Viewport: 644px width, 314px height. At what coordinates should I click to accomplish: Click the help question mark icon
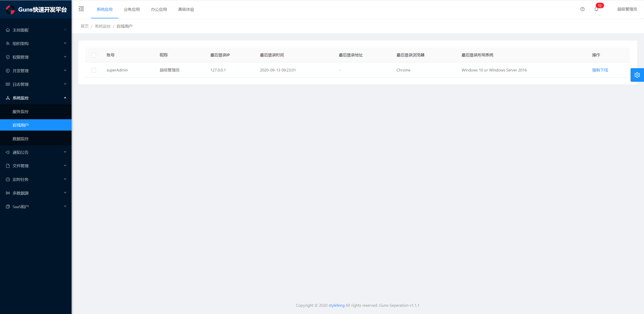pos(582,9)
